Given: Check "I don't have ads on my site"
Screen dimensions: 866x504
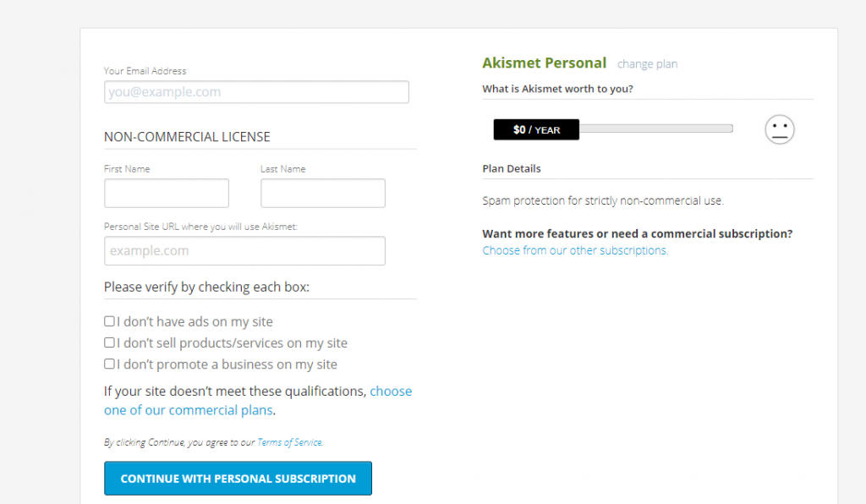Looking at the screenshot, I should pyautogui.click(x=109, y=321).
